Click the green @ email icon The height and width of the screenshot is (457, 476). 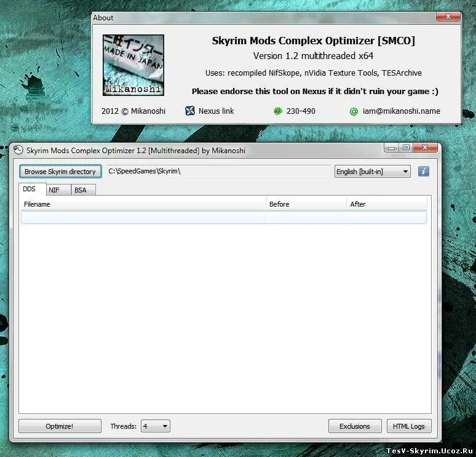pos(354,111)
